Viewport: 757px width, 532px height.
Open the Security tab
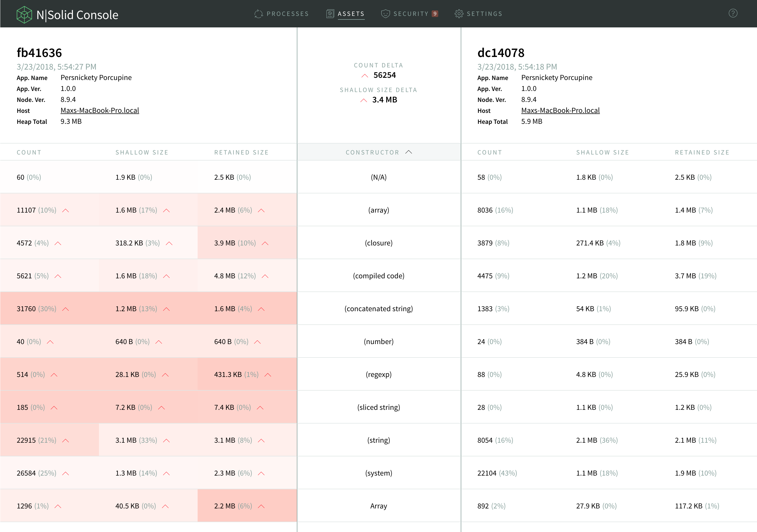[411, 14]
